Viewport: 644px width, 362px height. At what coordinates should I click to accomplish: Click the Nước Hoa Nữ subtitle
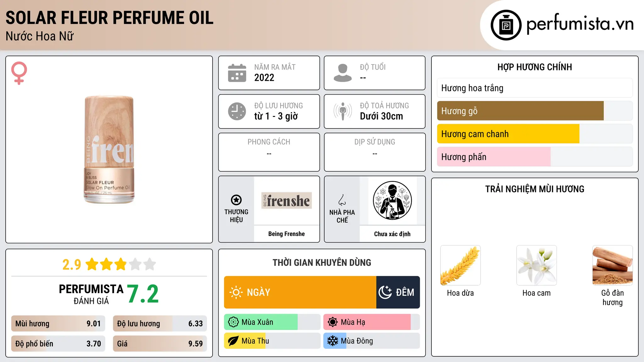[x=40, y=36]
